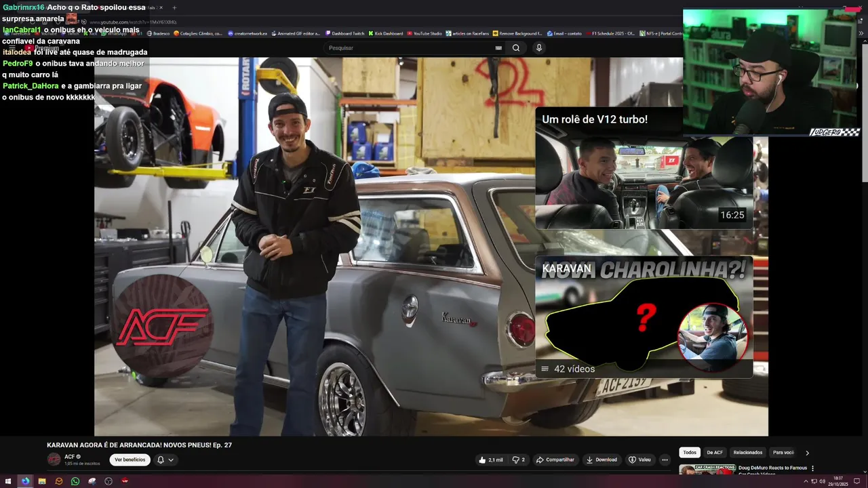
Task: Open the Dashboard Twitch bookmark
Action: 344,33
